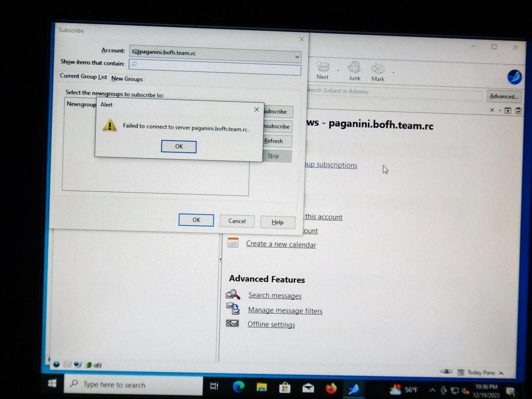Open ChatZilla from the status bar icon
The height and width of the screenshot is (399, 532).
98,366
